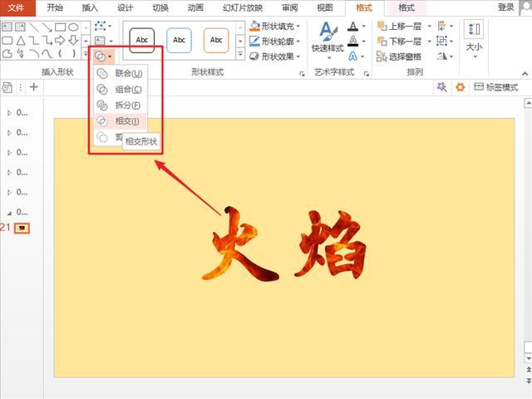Click 下移一层 send backward button
The width and height of the screenshot is (532, 399).
(400, 42)
